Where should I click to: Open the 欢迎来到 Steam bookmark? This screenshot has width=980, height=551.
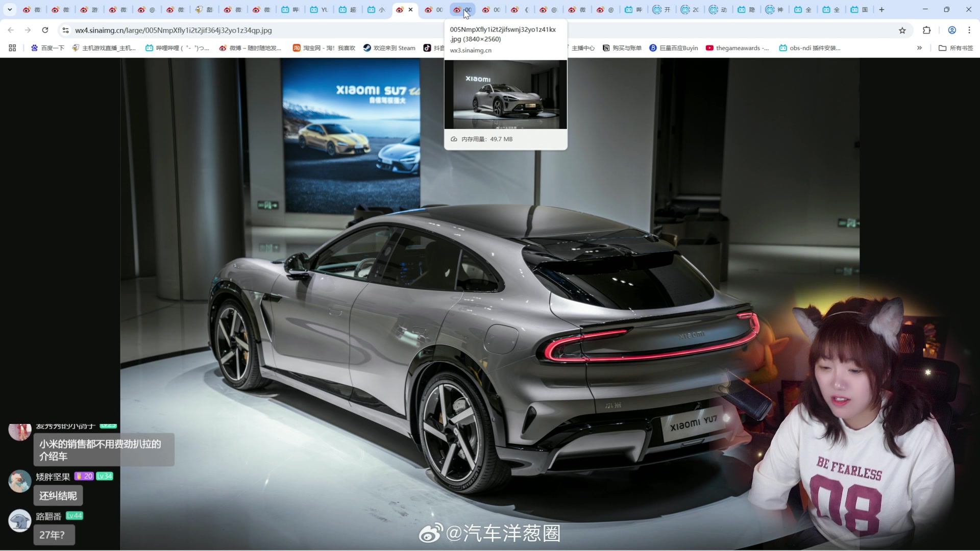(x=389, y=48)
